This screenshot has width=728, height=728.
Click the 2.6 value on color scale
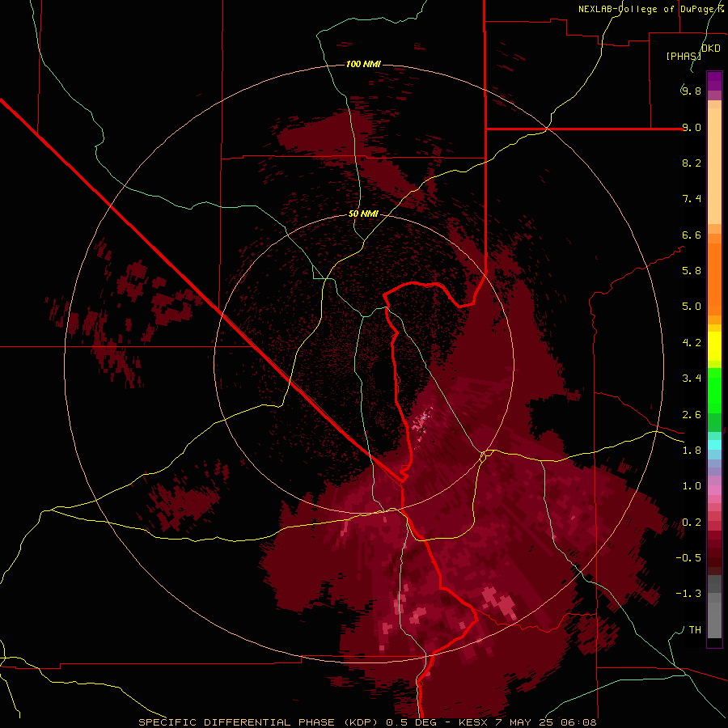[692, 415]
